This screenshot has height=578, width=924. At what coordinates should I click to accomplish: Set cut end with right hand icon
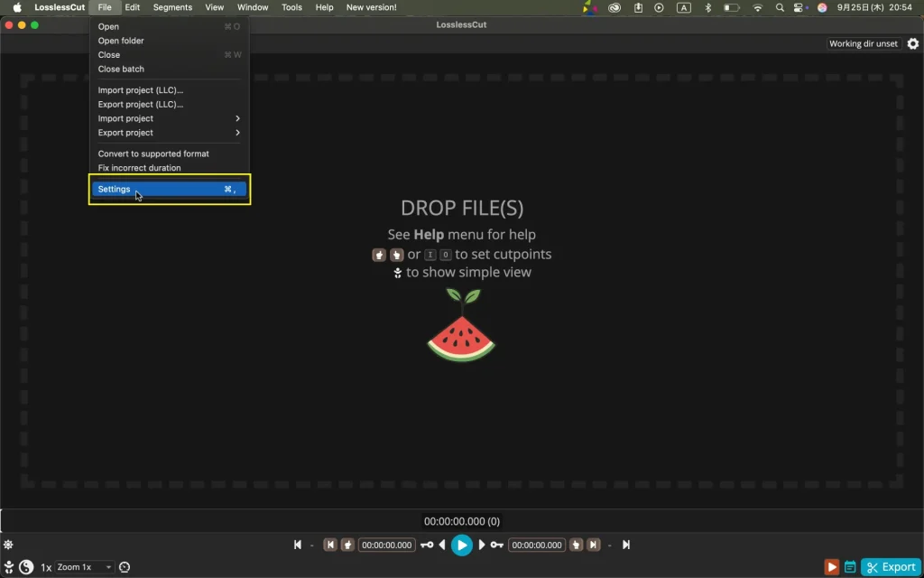(576, 545)
